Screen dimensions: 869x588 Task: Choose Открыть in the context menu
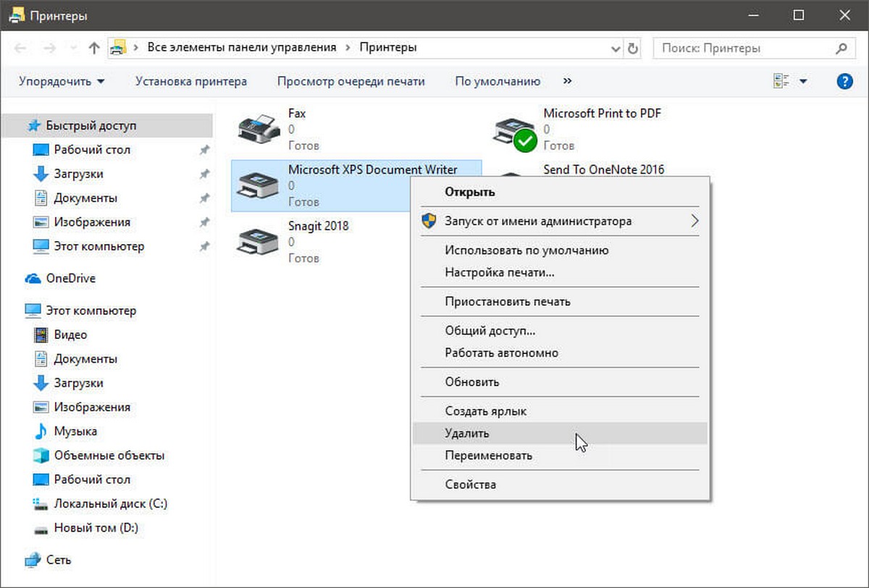click(x=561, y=192)
